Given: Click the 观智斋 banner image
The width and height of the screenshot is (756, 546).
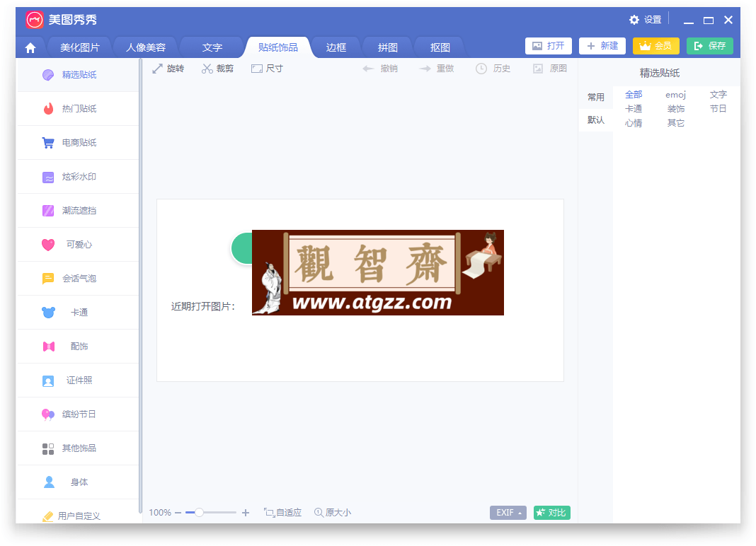Looking at the screenshot, I should click(377, 273).
